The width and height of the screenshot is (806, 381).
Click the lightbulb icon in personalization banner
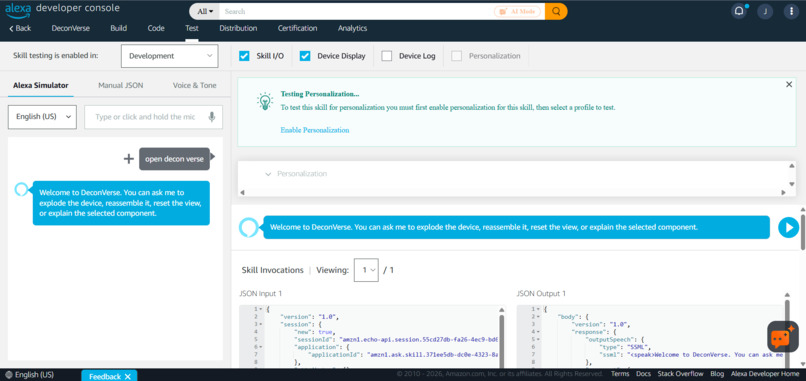coord(265,101)
